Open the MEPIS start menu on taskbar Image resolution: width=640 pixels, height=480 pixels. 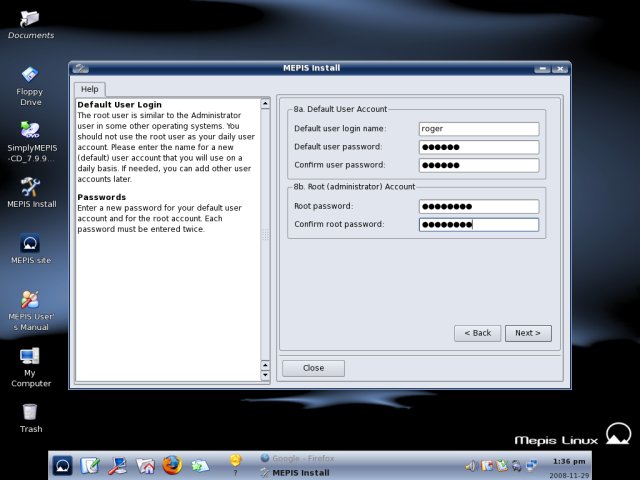pos(62,465)
